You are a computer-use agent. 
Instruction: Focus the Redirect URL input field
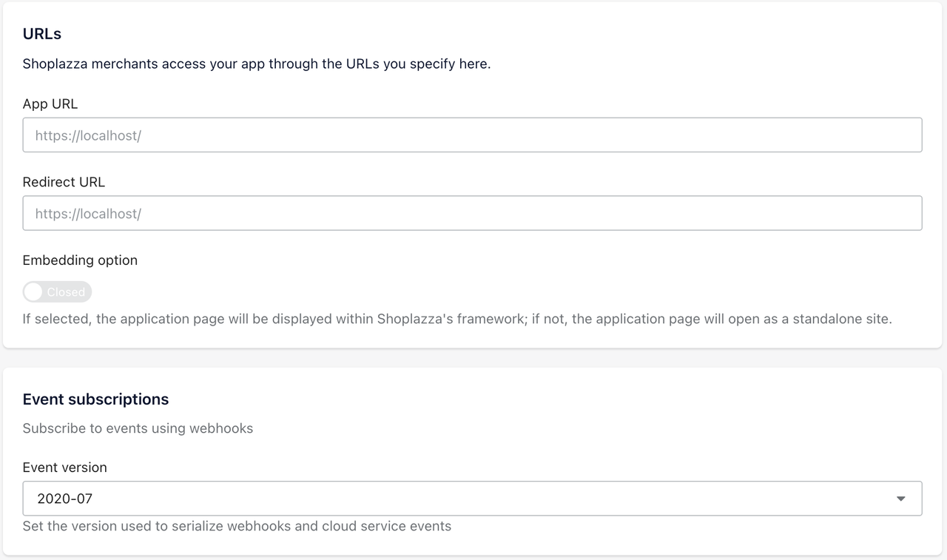(x=472, y=213)
